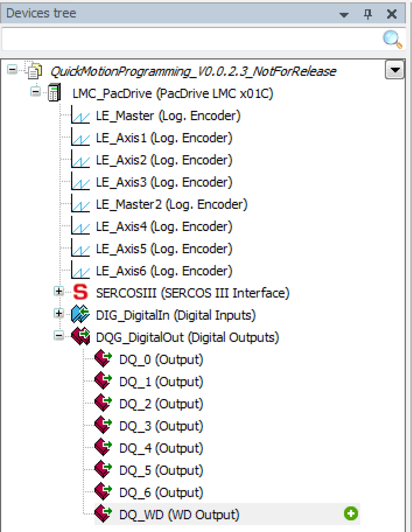This screenshot has width=412, height=532.
Task: Select LMC_PacDrive (PacDrive LMC x01C)
Action: click(173, 93)
